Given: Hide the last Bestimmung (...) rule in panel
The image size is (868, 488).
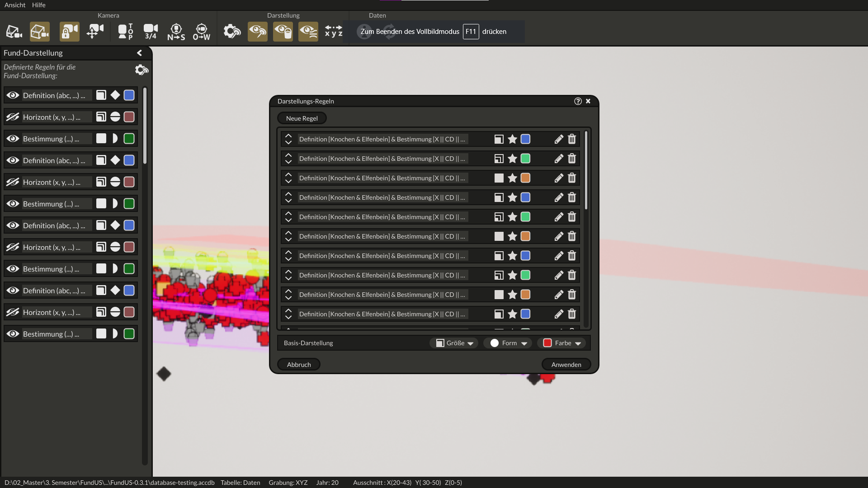Looking at the screenshot, I should pyautogui.click(x=13, y=334).
